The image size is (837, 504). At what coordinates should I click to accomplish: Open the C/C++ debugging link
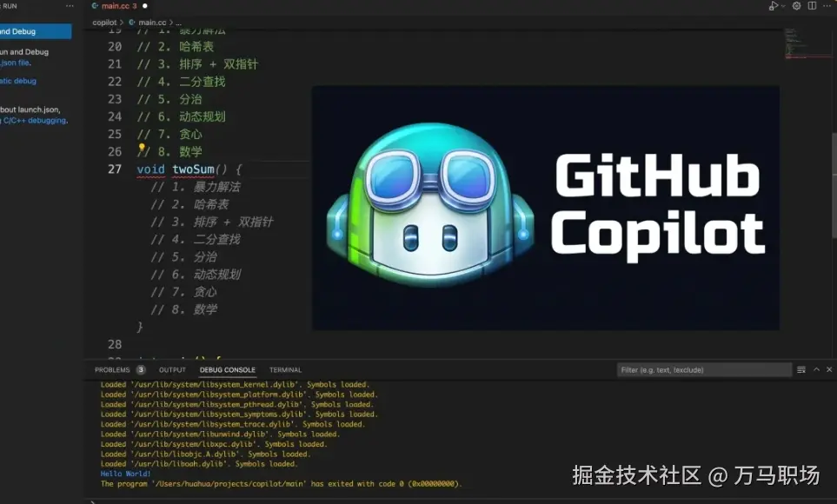pos(35,120)
